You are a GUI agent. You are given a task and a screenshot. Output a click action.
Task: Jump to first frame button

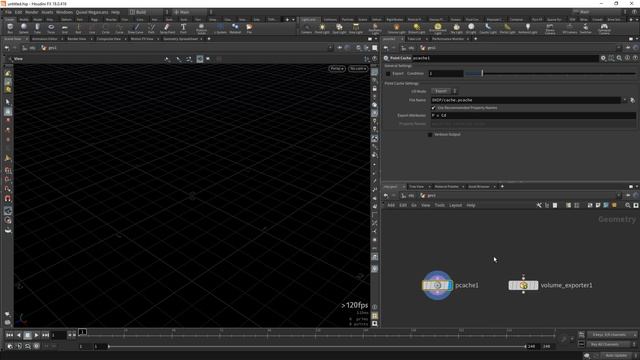click(9, 335)
